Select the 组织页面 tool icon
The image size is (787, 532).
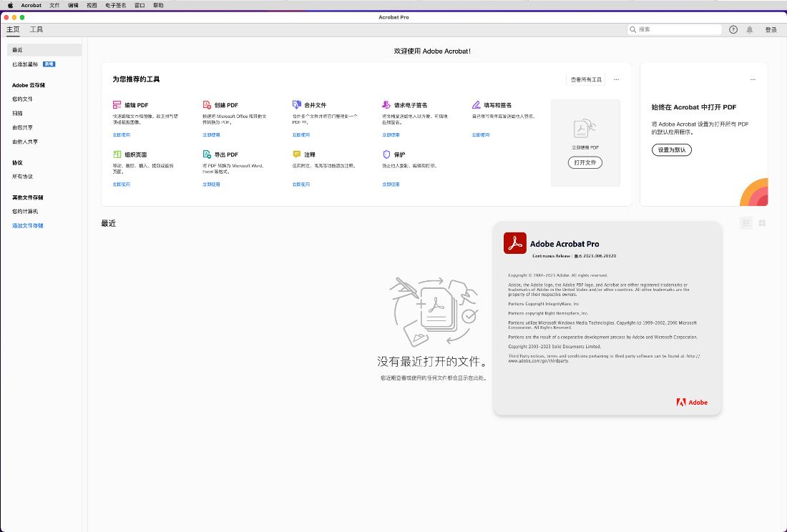117,154
